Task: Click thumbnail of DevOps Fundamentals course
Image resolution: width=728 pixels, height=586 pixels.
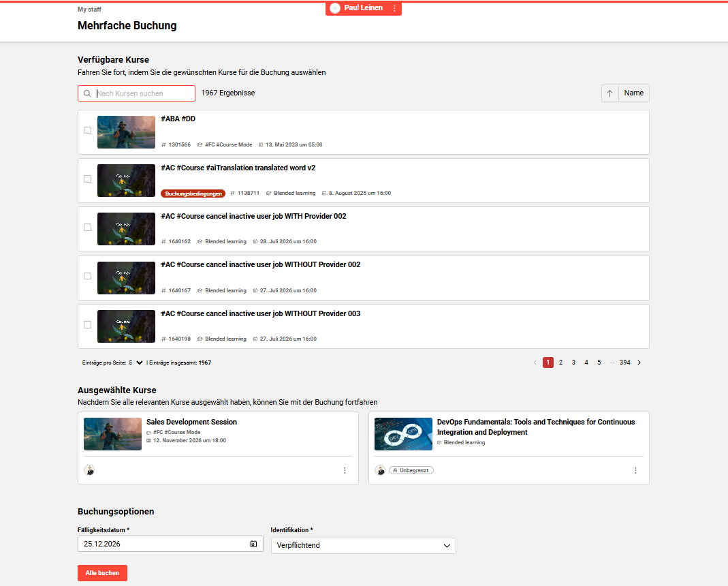Action: (403, 434)
